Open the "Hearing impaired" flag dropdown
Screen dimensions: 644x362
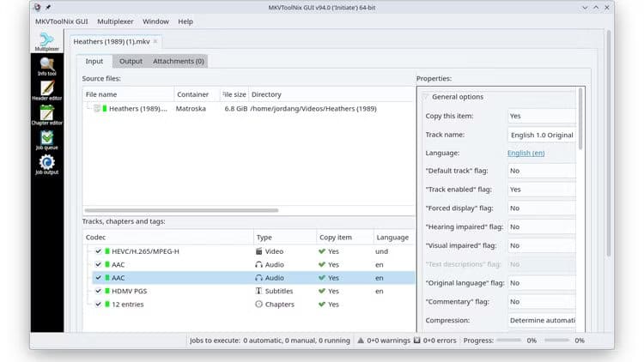coord(542,227)
